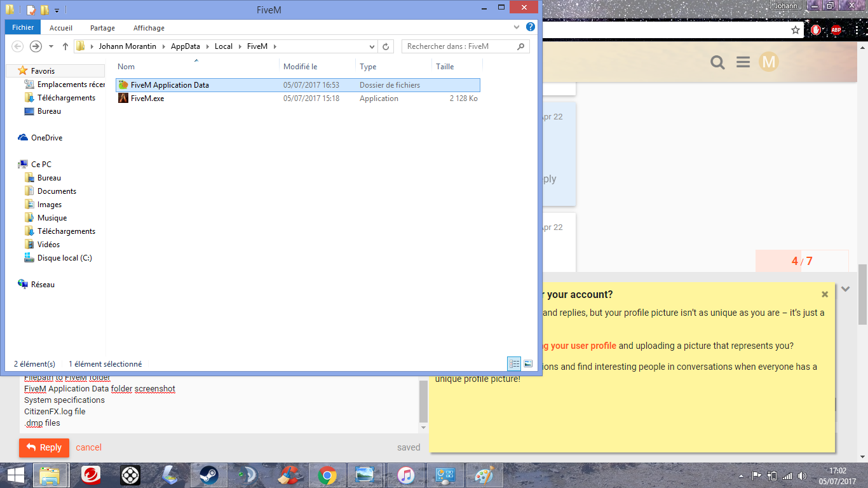Click the 4 / 7 topic progress indicator

click(x=802, y=261)
